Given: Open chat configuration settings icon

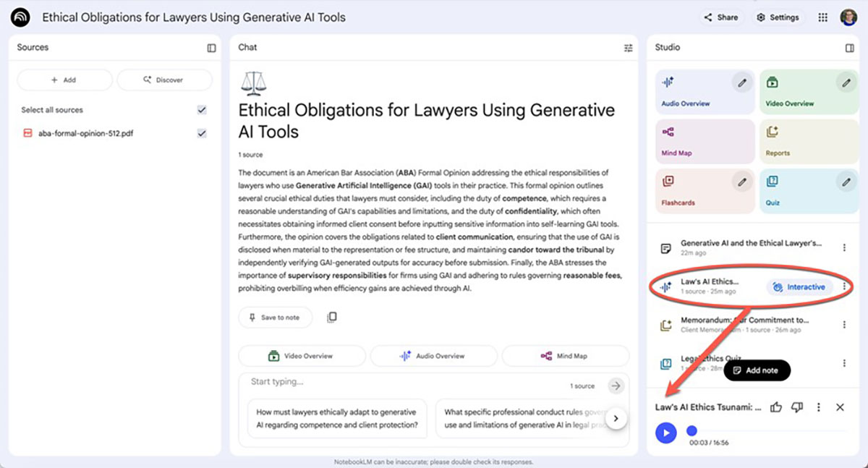Looking at the screenshot, I should pos(628,48).
